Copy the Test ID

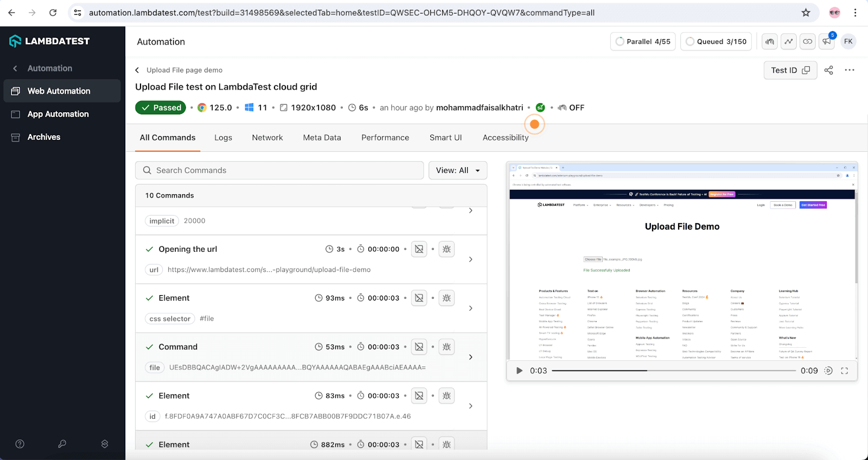click(790, 71)
